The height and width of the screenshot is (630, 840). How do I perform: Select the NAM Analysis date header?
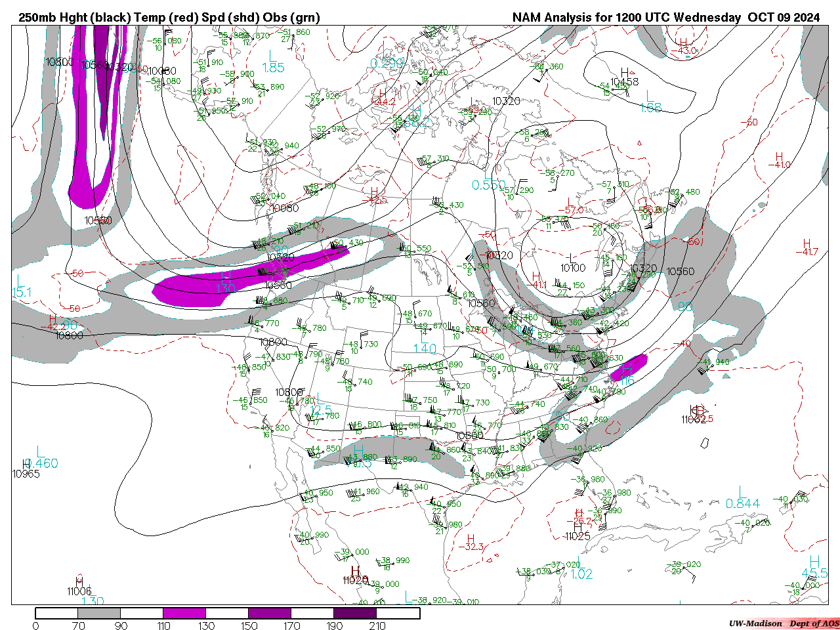tap(665, 18)
